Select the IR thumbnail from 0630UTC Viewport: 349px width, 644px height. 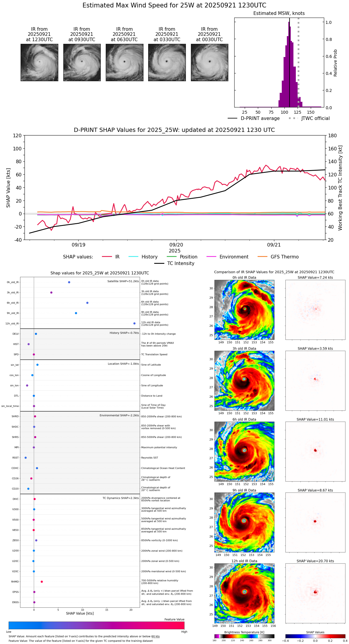click(124, 62)
